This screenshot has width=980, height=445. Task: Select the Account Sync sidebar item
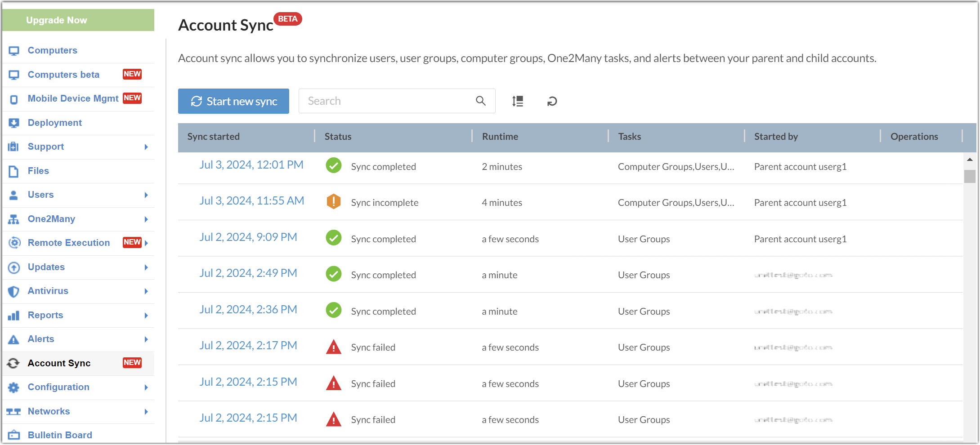(59, 363)
